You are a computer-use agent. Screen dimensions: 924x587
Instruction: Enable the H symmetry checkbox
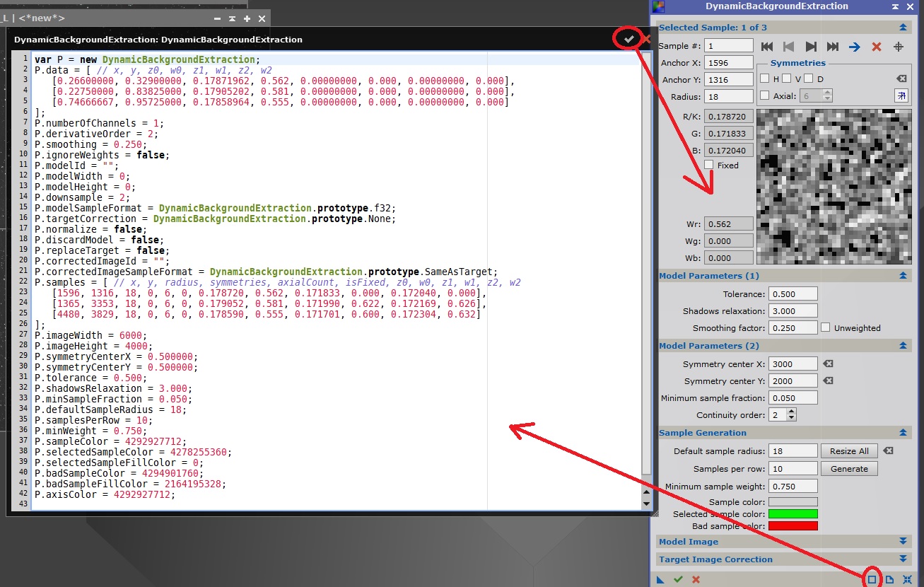[x=764, y=79]
